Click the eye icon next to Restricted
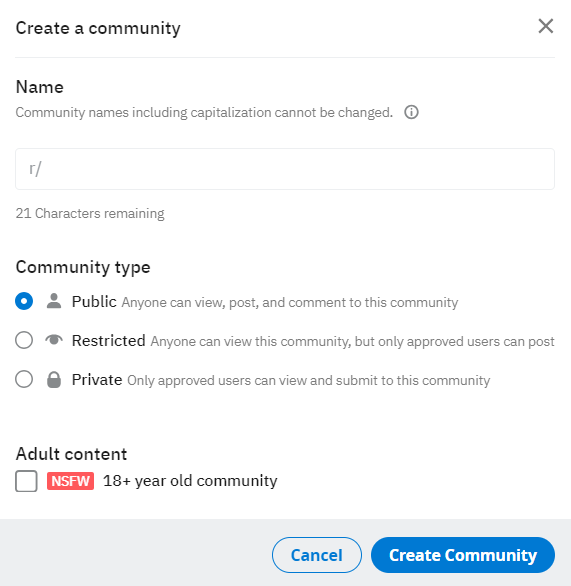The image size is (571, 586). [54, 340]
